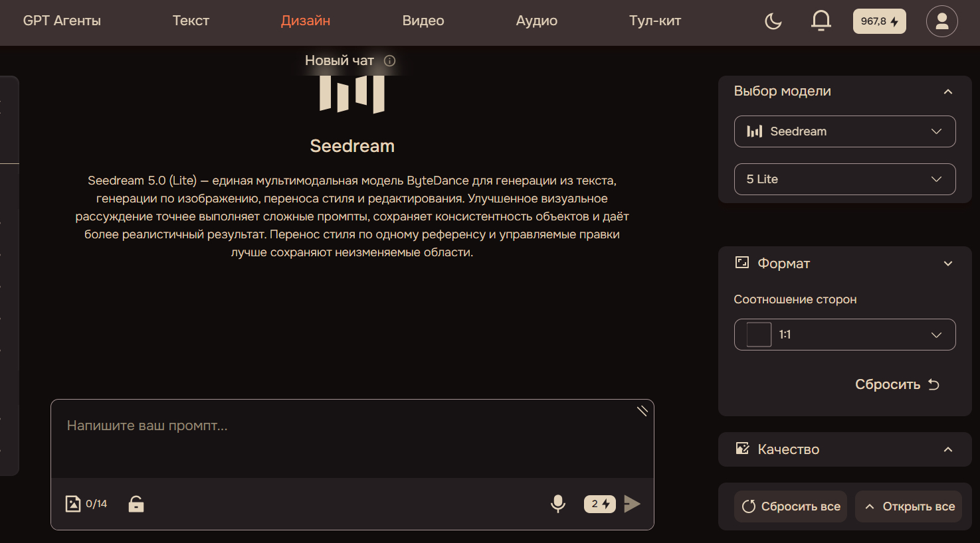Viewport: 980px width, 543px height.
Task: Expand the Качество section
Action: pyautogui.click(x=948, y=449)
